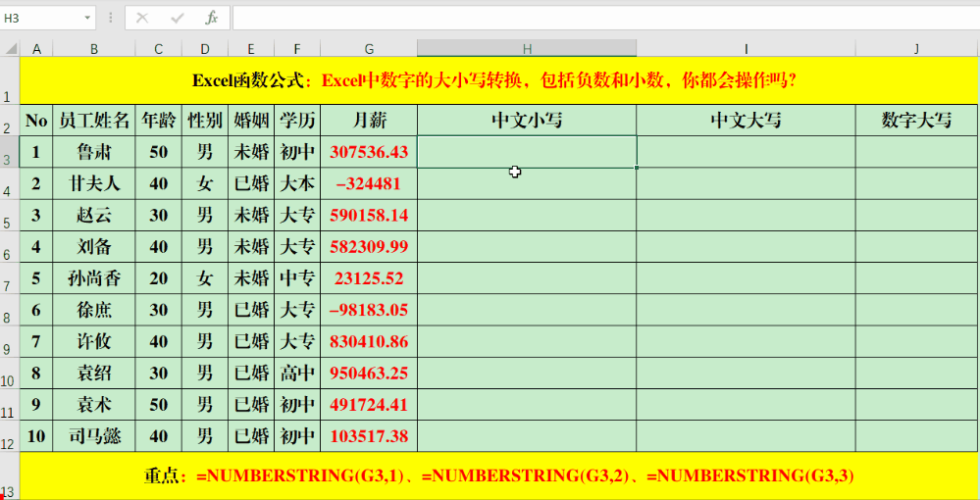Select column H header
Viewport: 980px width, 500px height.
click(527, 49)
